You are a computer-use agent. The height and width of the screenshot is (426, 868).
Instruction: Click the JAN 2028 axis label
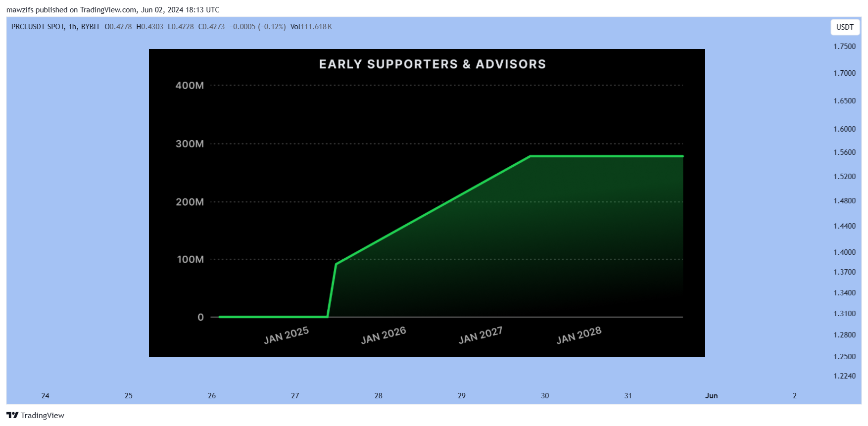(579, 335)
